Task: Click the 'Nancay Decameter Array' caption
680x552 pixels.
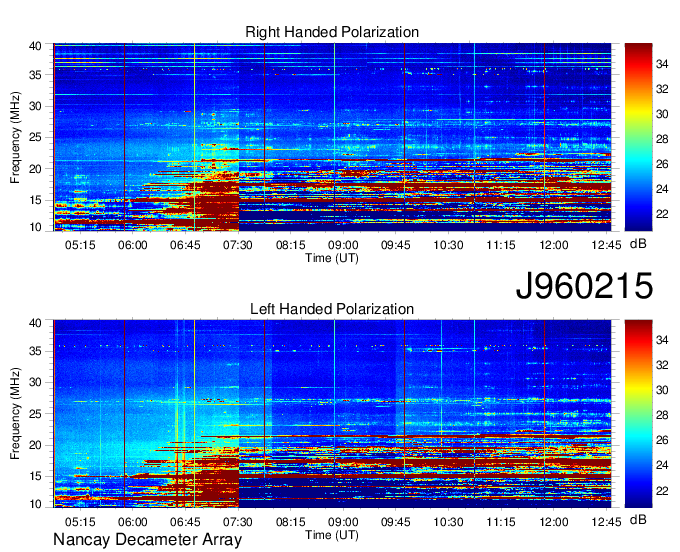Action: pyautogui.click(x=147, y=540)
